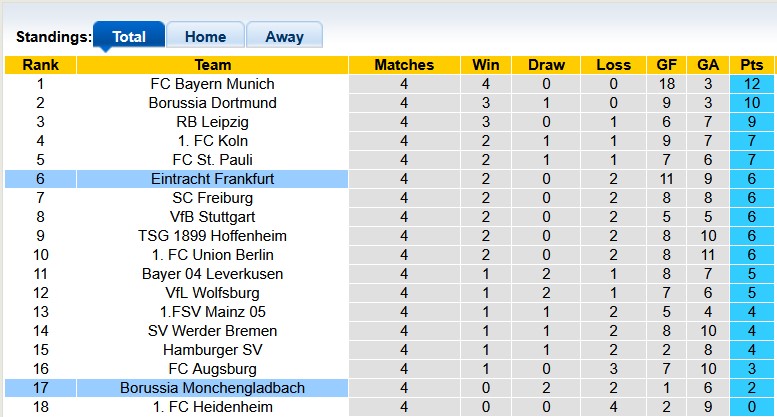Open the Home standings tab
The height and width of the screenshot is (417, 777).
pyautogui.click(x=205, y=36)
